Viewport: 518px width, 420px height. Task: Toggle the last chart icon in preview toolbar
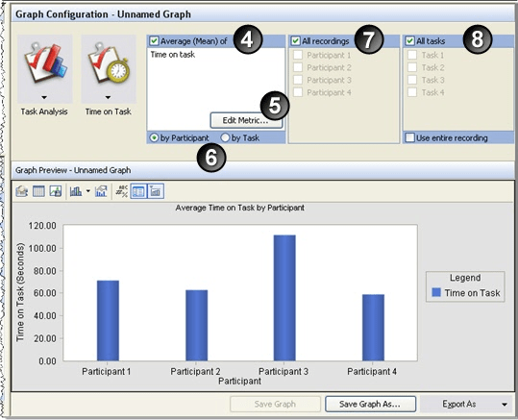[156, 191]
